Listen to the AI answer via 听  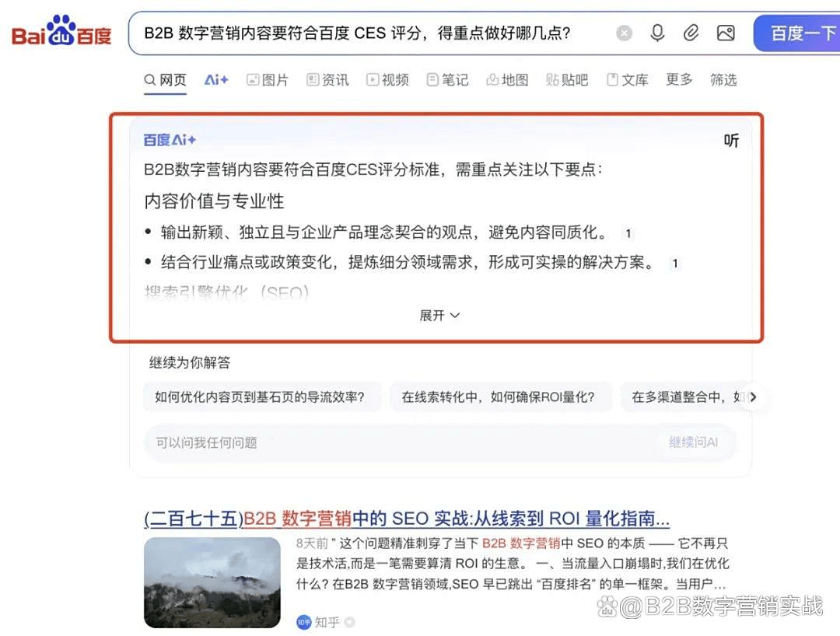(x=731, y=140)
